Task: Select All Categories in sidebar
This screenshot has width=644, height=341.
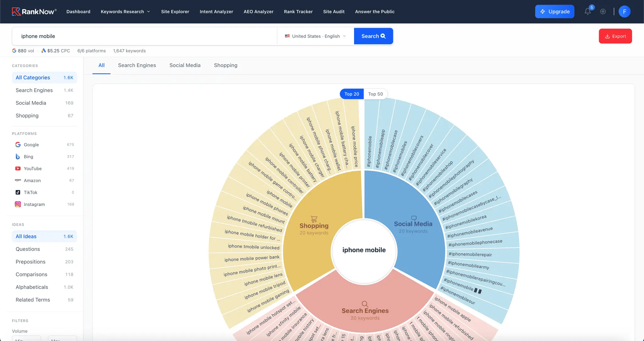Action: click(44, 78)
